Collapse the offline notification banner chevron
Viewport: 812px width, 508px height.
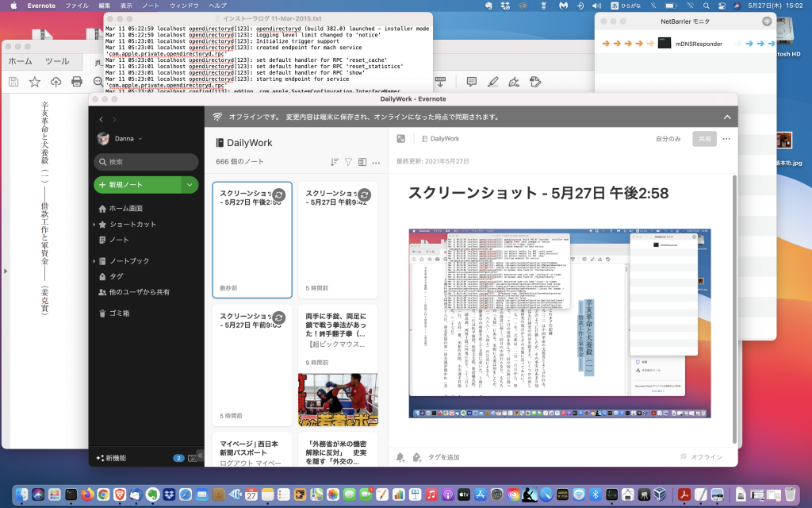pos(727,117)
